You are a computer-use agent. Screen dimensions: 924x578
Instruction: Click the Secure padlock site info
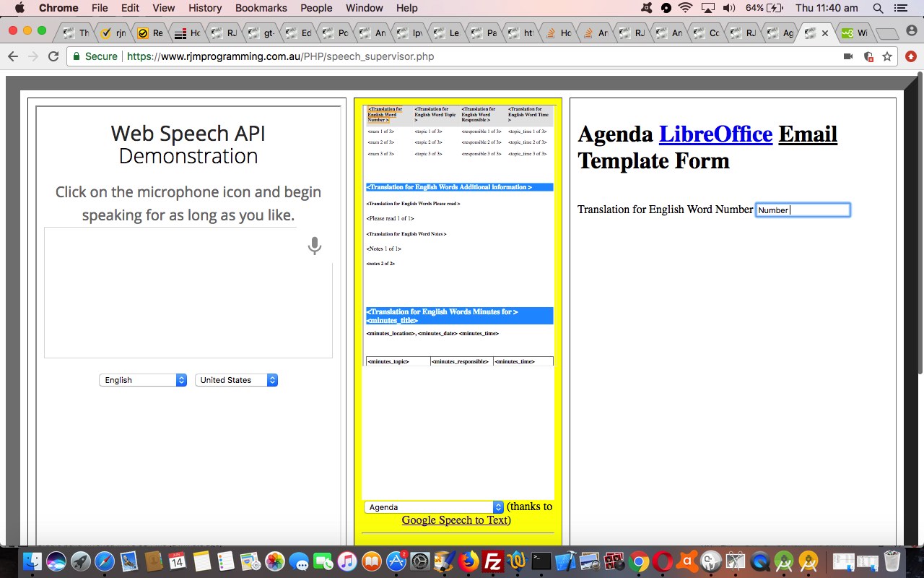pos(94,56)
